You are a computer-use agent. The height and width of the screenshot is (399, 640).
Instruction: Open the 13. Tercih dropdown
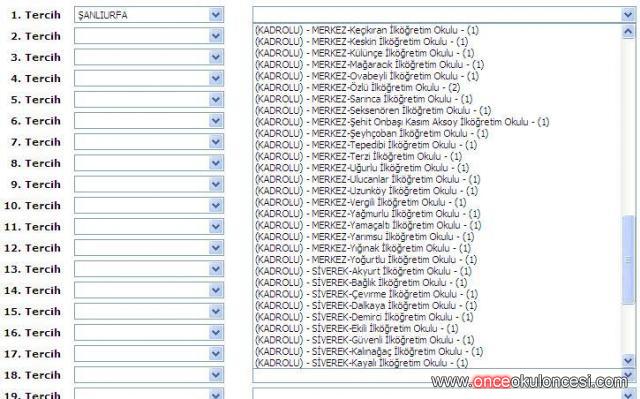pos(149,269)
